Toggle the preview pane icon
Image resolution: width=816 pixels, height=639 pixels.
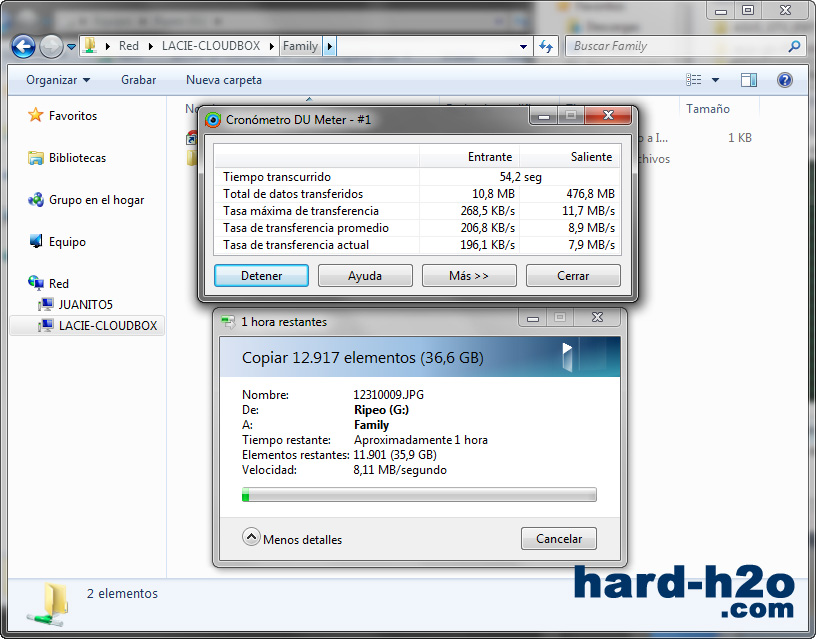coord(749,80)
